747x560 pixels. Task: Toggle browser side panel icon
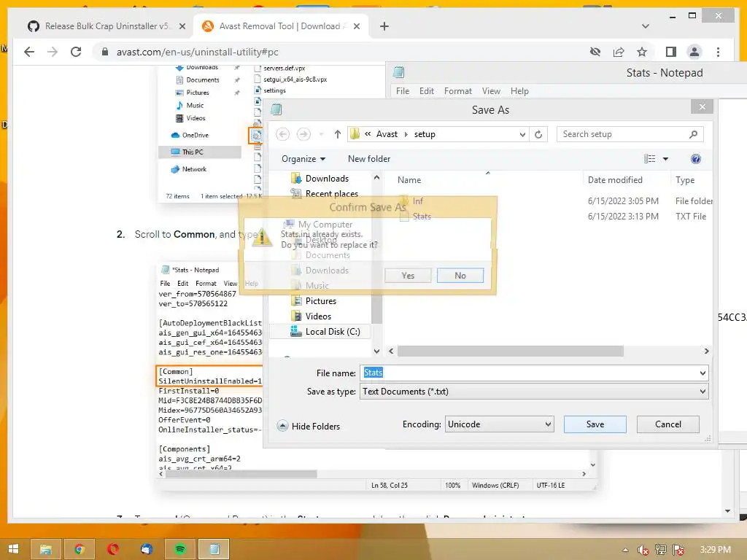(x=671, y=52)
